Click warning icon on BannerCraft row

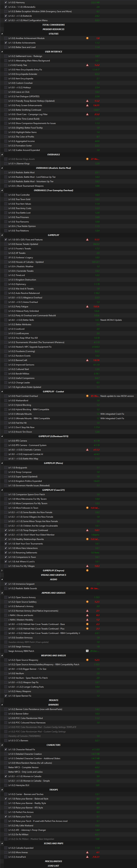point(87,360)
